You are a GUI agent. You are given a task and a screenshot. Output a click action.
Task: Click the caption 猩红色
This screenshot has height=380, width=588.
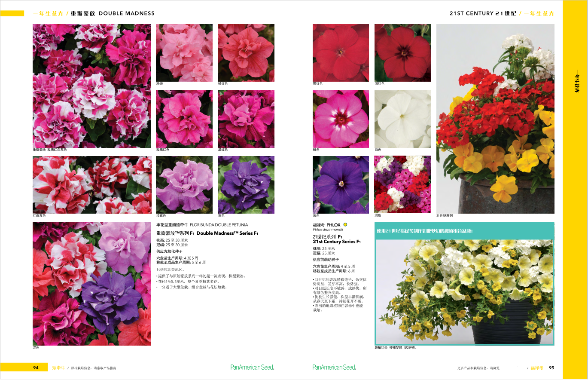coord(317,84)
